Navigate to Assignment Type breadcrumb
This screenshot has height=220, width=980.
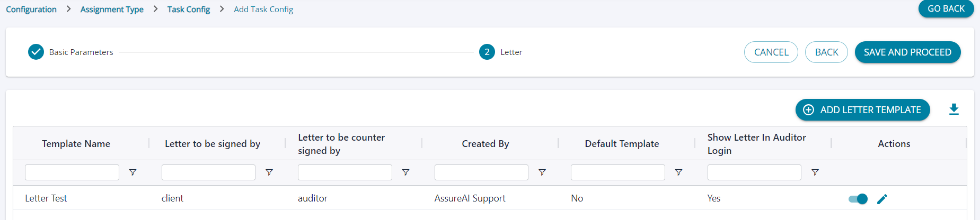point(112,10)
